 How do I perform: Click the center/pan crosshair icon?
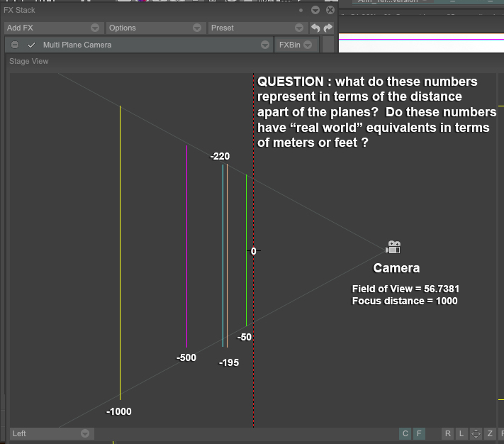(x=476, y=433)
